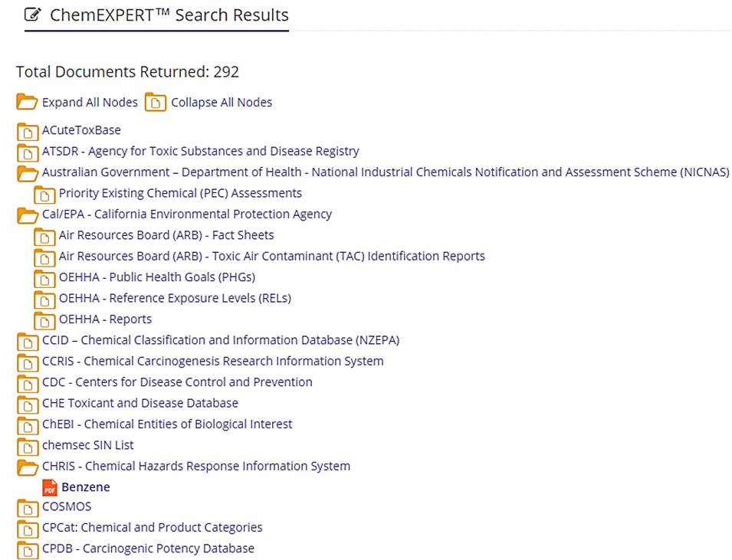Screen dimensions: 732x560
Task: Click the Collapse All Nodes folder icon
Action: click(156, 102)
